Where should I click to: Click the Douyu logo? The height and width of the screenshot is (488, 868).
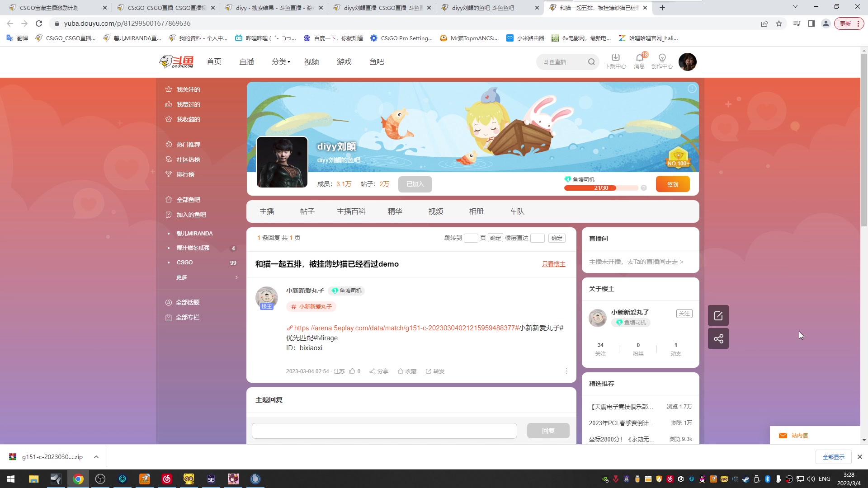(x=177, y=62)
